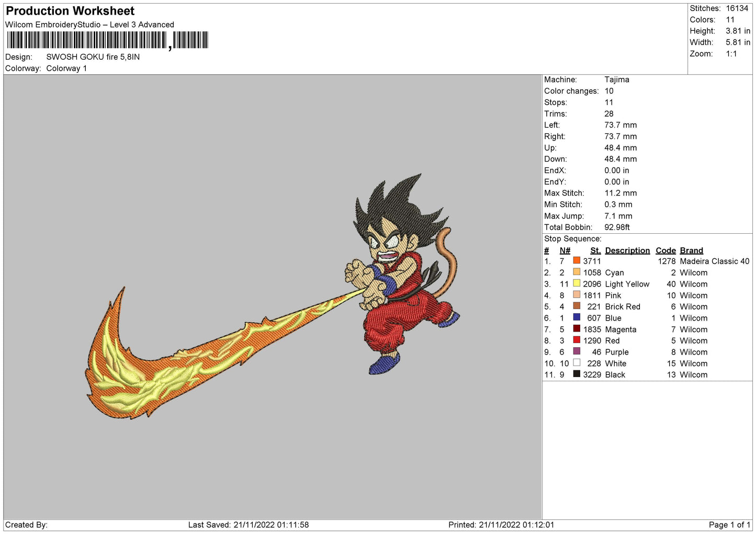
Task: Click the Production Worksheet title
Action: [x=70, y=11]
